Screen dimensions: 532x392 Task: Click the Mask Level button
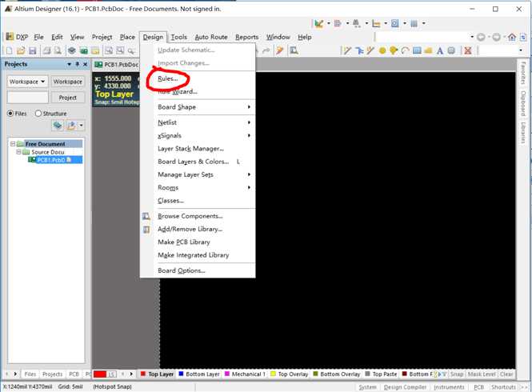482,374
